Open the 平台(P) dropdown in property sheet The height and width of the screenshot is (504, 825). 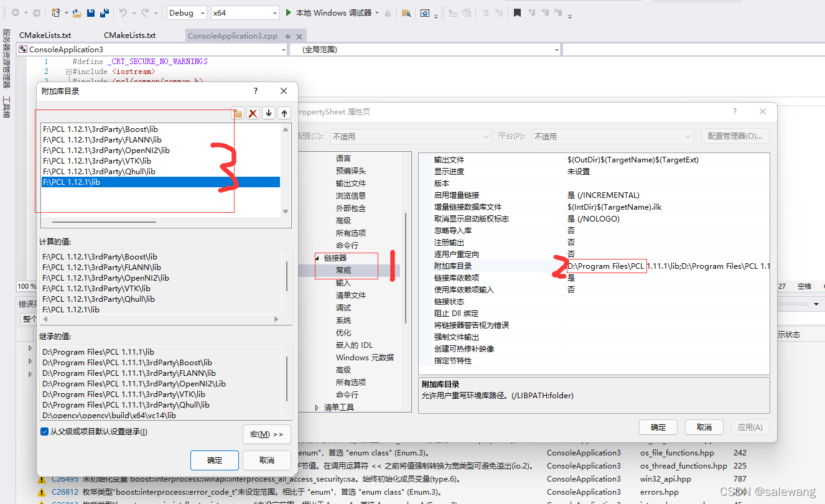tap(612, 136)
